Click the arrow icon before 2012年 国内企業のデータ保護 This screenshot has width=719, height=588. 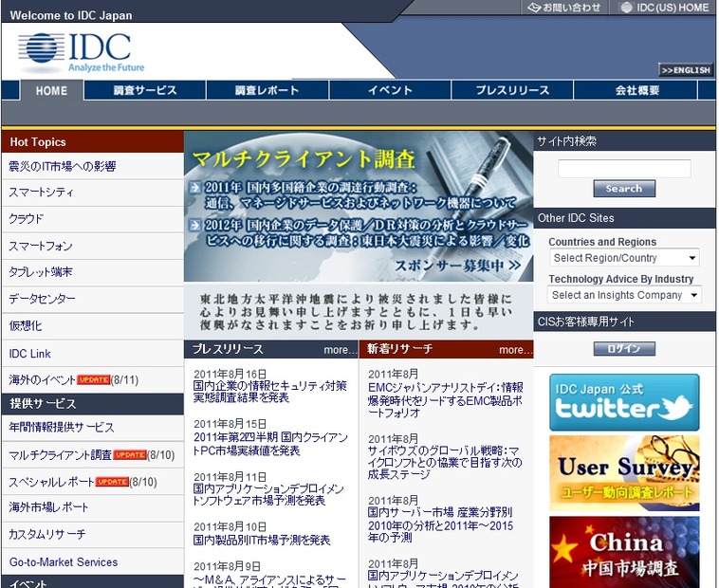195,225
